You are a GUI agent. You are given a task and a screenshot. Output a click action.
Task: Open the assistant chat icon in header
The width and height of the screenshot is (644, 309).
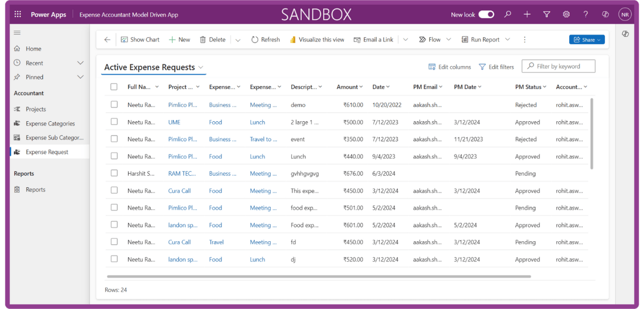(605, 14)
